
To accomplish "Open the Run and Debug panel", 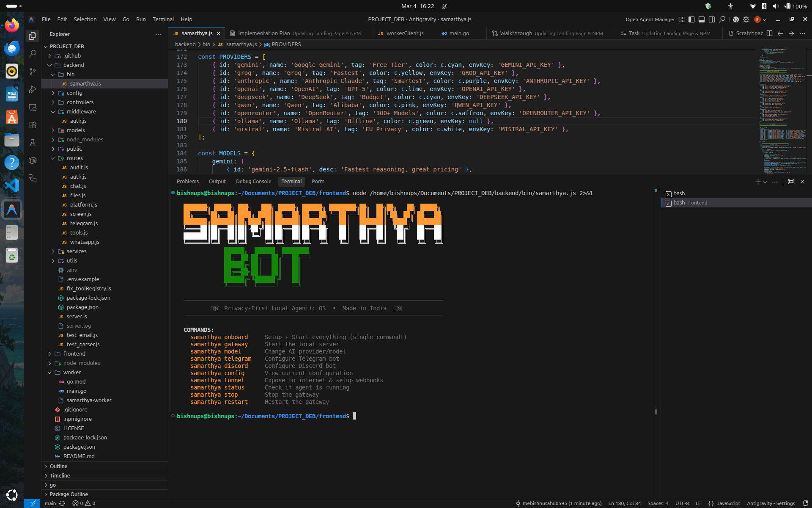I will (33, 89).
